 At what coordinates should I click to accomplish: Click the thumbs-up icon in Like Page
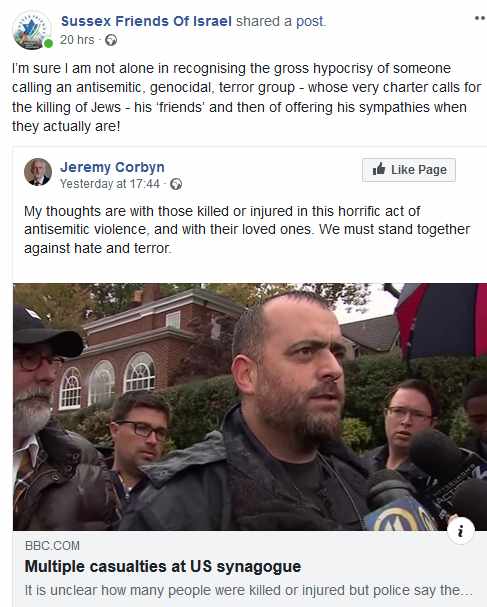coord(379,169)
